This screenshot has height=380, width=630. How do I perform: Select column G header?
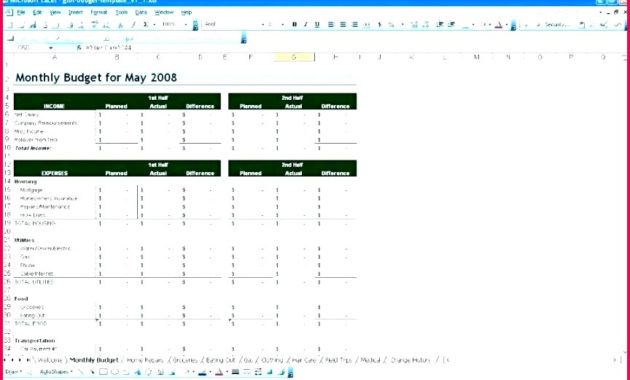(x=294, y=57)
